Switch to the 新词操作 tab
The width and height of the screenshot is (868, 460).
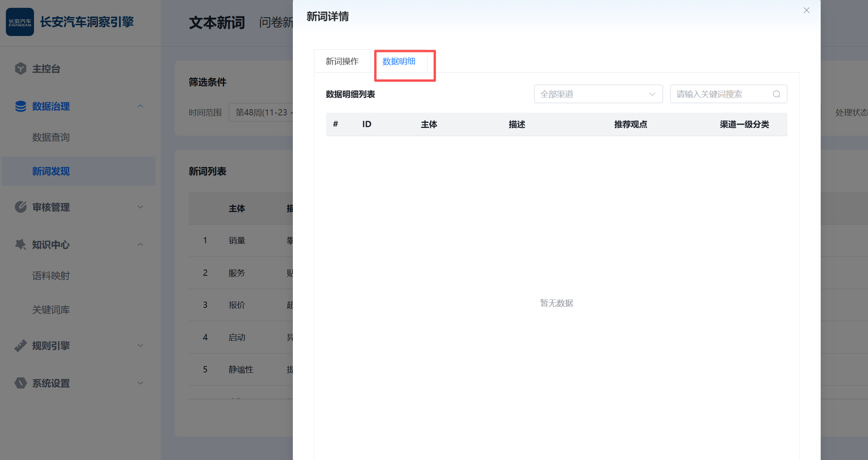(343, 61)
